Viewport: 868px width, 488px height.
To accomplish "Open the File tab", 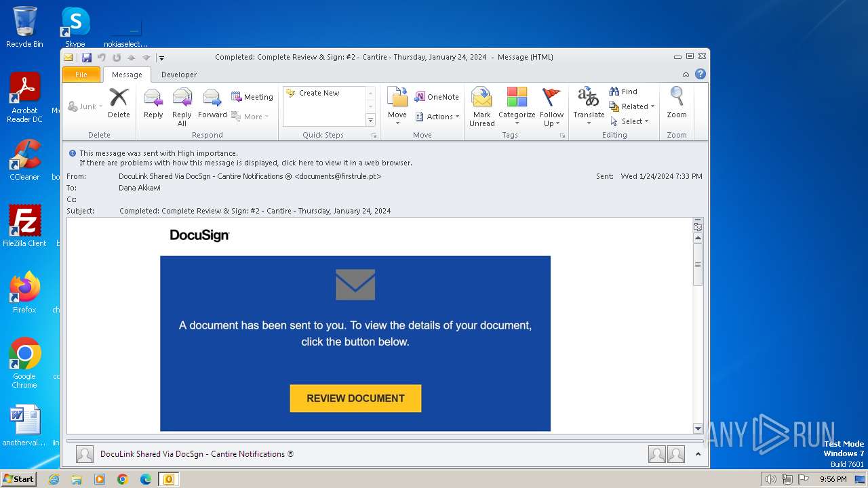I will tap(81, 75).
